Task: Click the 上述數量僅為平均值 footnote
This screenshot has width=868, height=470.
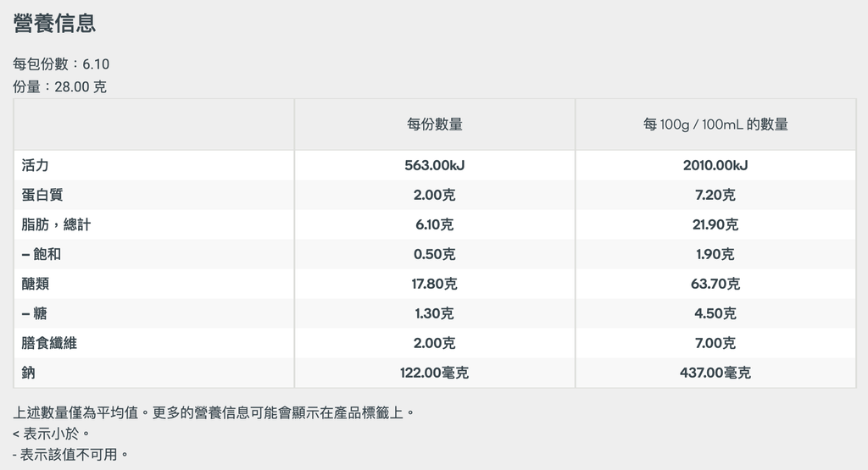Action: point(214,412)
